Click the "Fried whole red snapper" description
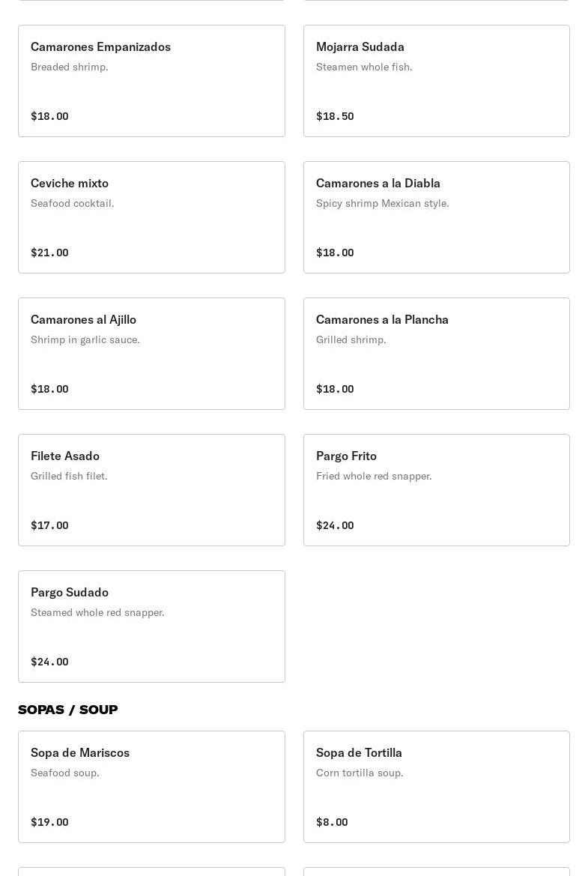Screen dimensions: 588x876 pyautogui.click(x=374, y=476)
